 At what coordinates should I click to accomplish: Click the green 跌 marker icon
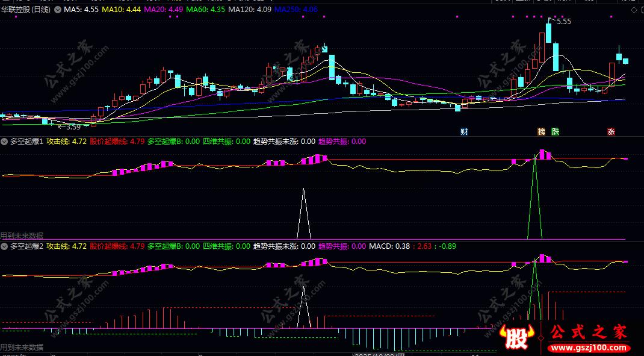point(556,131)
